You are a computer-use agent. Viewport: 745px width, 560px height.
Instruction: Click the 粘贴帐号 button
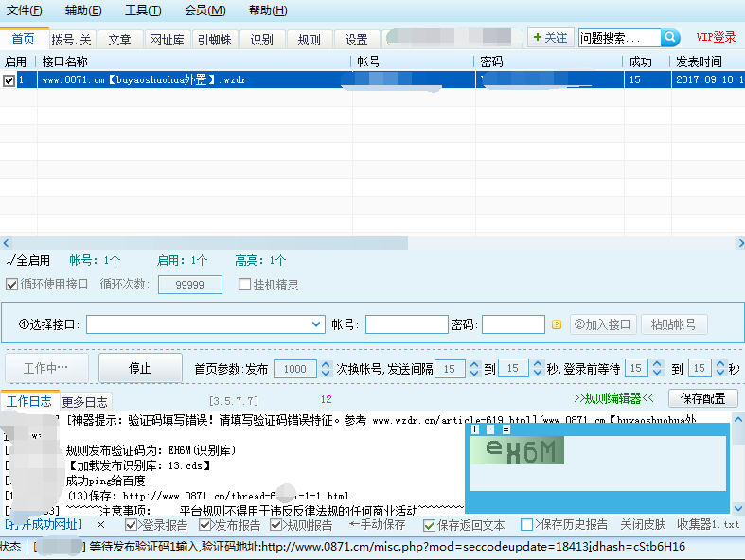pos(674,324)
